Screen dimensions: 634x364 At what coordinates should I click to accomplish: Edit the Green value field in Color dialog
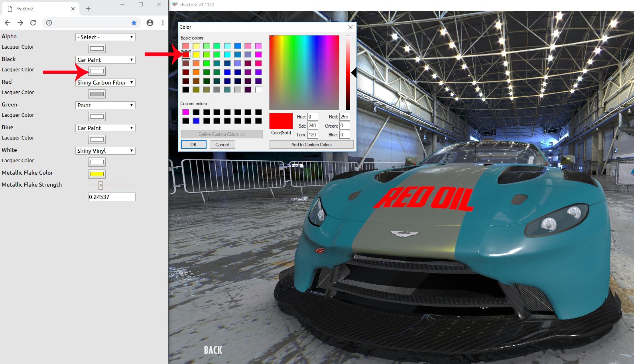click(345, 126)
